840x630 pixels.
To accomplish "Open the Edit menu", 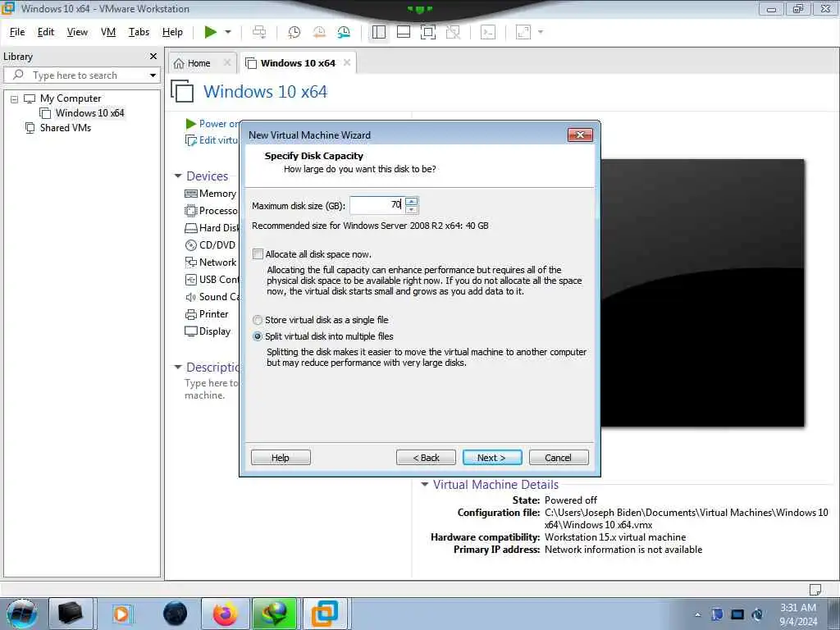I will point(46,32).
